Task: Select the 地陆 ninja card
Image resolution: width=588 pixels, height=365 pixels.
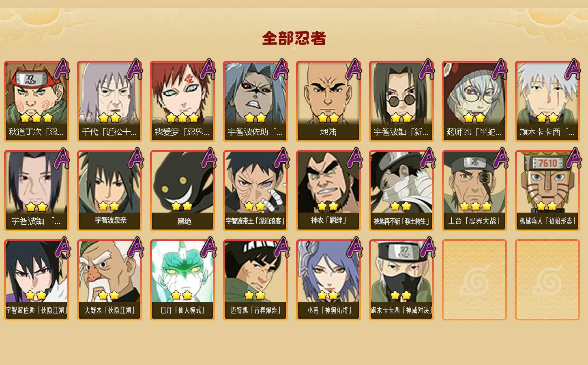Action: (328, 101)
